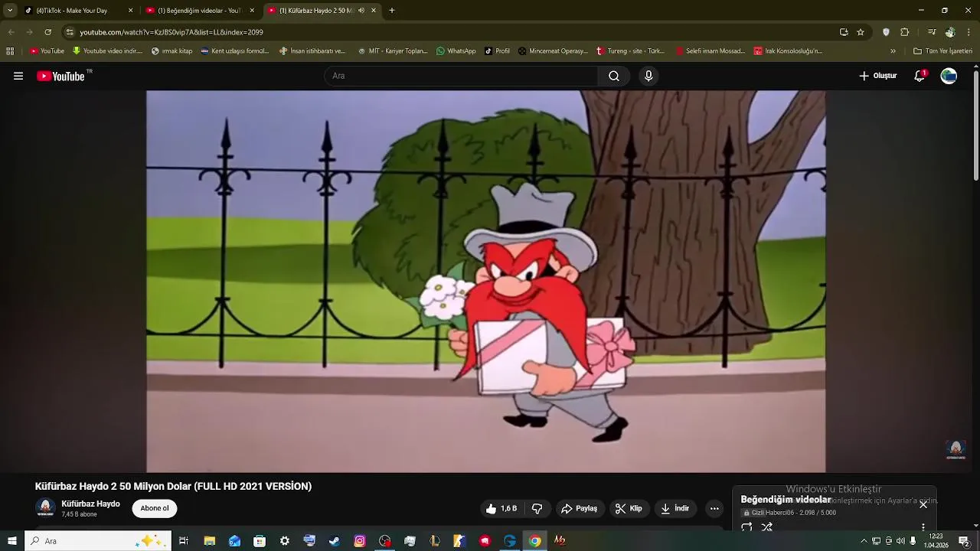Open YouTube notifications bell
The height and width of the screenshot is (551, 980).
click(x=920, y=76)
